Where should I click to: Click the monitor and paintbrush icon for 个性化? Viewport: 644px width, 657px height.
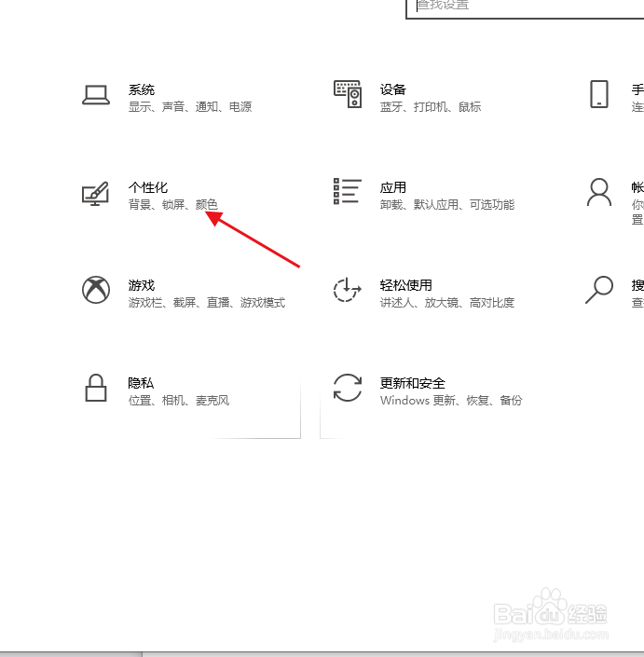[x=95, y=193]
